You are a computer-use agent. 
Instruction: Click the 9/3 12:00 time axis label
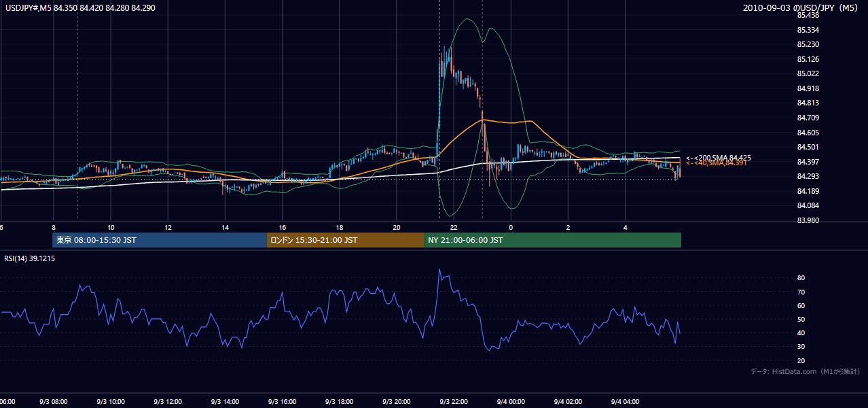coord(167,401)
